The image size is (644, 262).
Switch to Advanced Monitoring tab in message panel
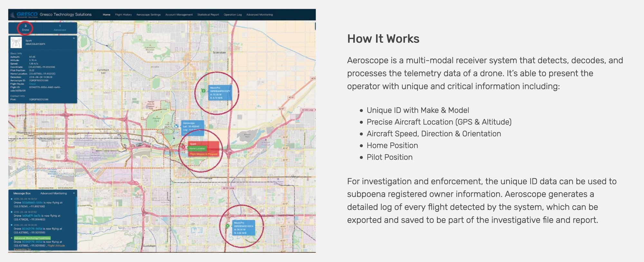pos(53,193)
